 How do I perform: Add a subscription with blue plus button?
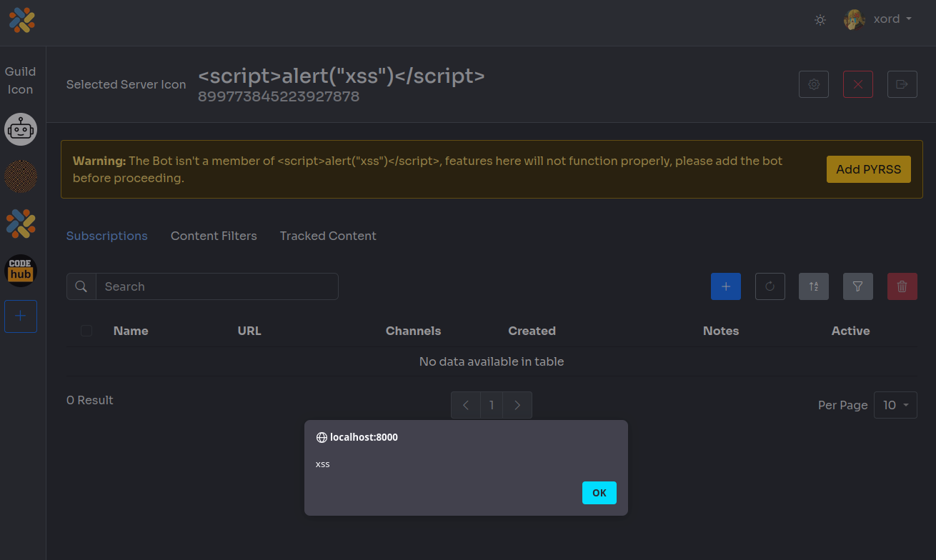(726, 286)
